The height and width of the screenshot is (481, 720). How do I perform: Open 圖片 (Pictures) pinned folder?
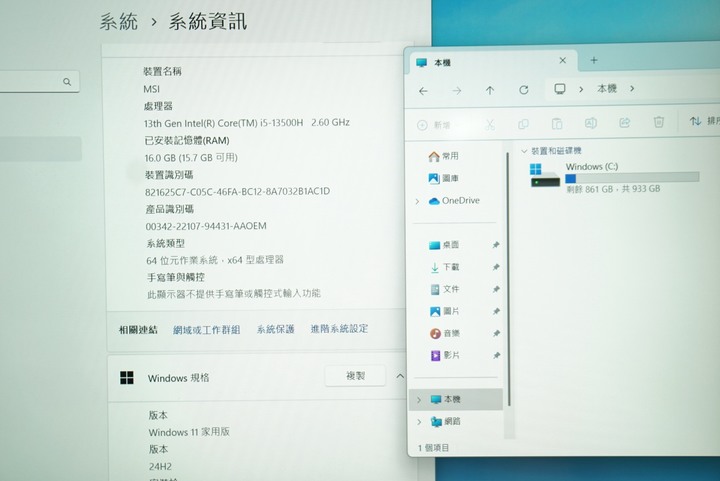tap(444, 311)
